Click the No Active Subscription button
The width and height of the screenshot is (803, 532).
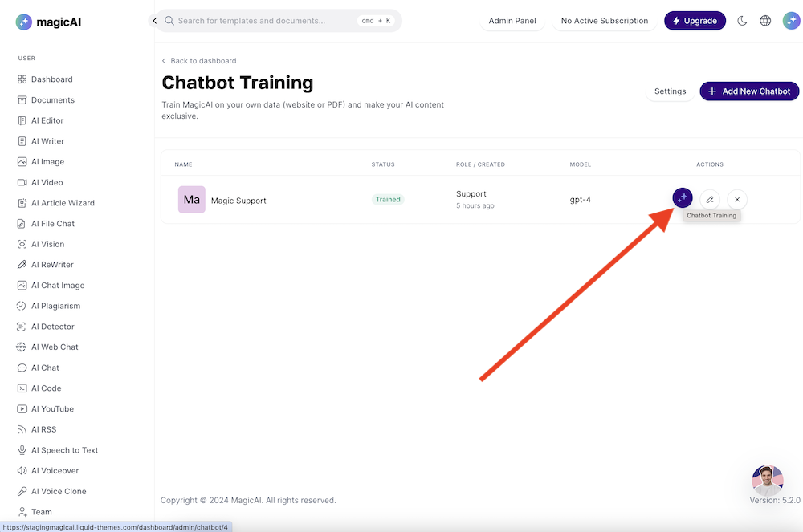click(605, 21)
